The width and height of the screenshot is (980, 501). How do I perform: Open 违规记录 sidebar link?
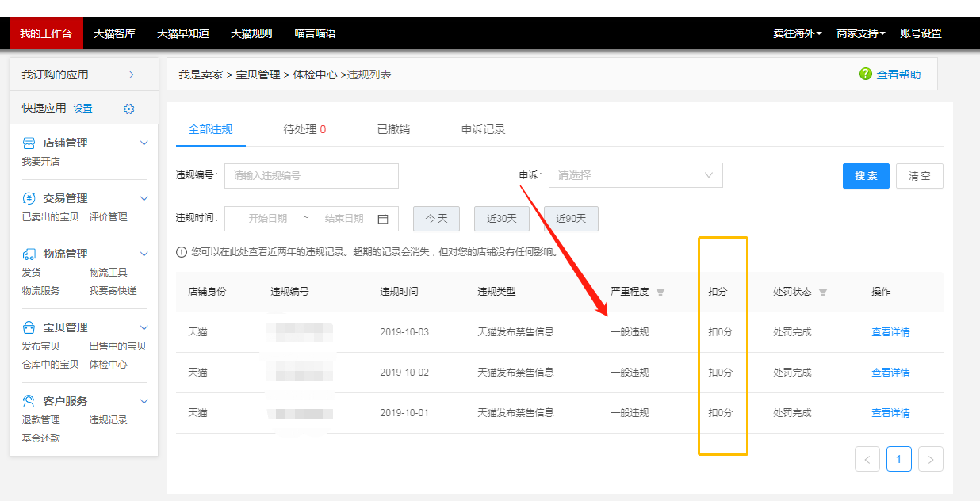click(108, 420)
